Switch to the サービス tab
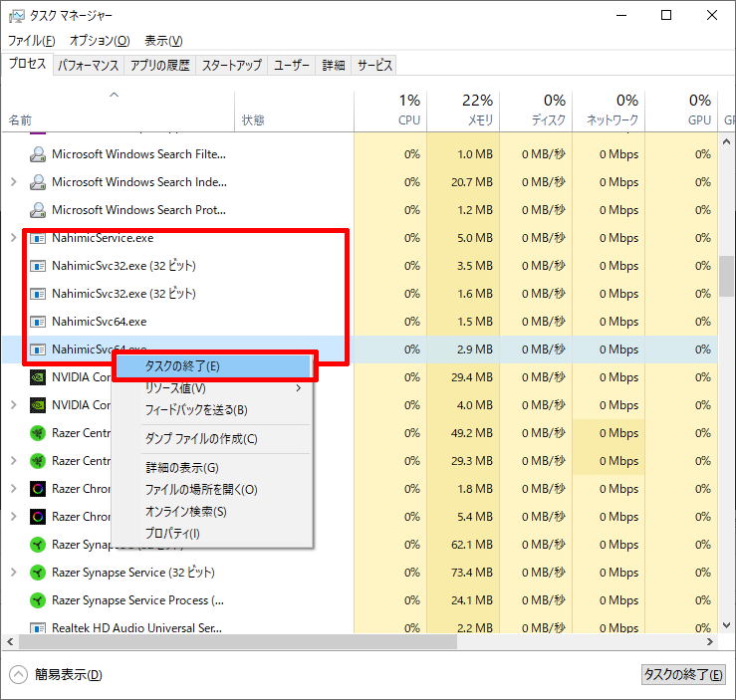Image resolution: width=736 pixels, height=700 pixels. (374, 65)
